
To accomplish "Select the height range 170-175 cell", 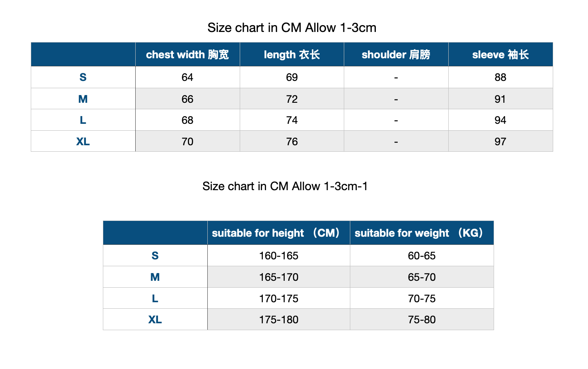I will pyautogui.click(x=279, y=298).
